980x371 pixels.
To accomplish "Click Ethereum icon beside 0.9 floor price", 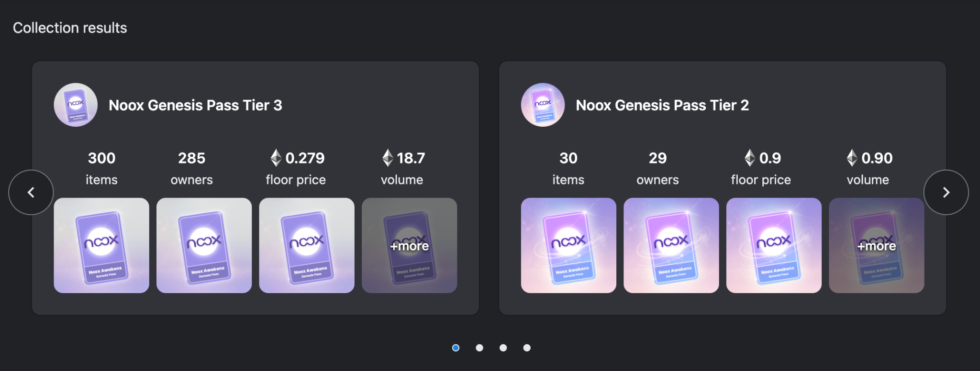I will coord(750,158).
